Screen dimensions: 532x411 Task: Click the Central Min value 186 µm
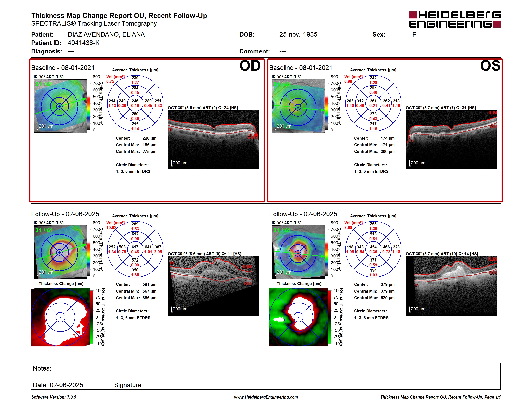[150, 145]
